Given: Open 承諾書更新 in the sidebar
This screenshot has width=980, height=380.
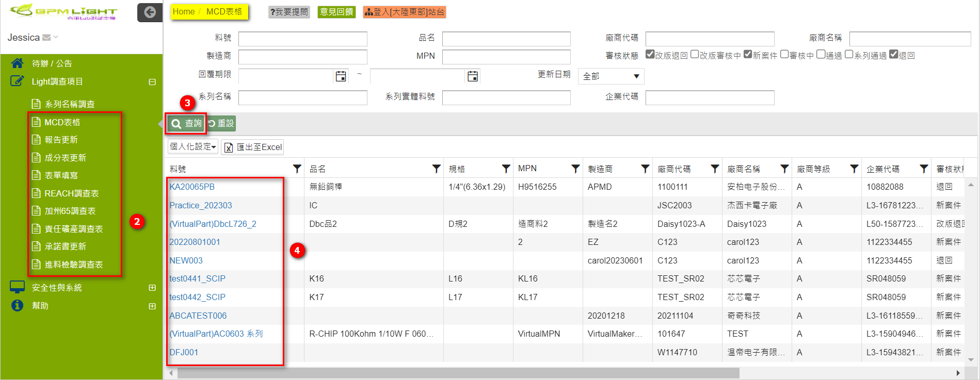Looking at the screenshot, I should [65, 246].
